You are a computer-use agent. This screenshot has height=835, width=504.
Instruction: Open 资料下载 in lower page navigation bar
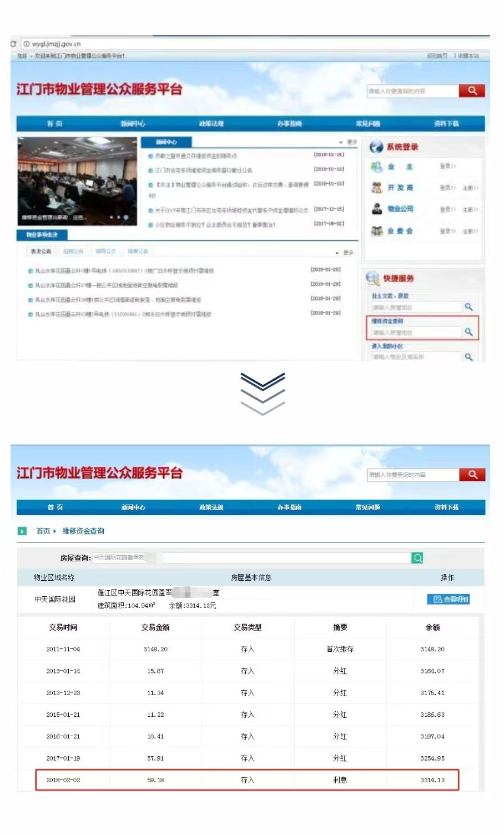click(446, 507)
